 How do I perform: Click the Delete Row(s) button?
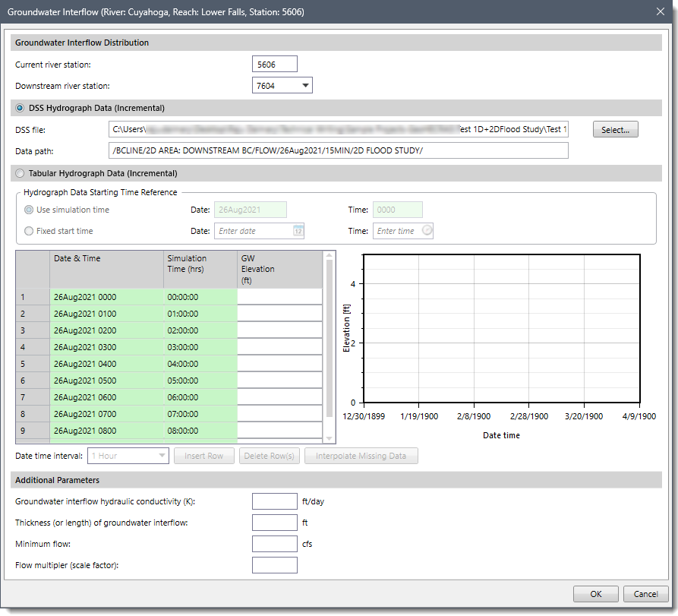click(270, 456)
